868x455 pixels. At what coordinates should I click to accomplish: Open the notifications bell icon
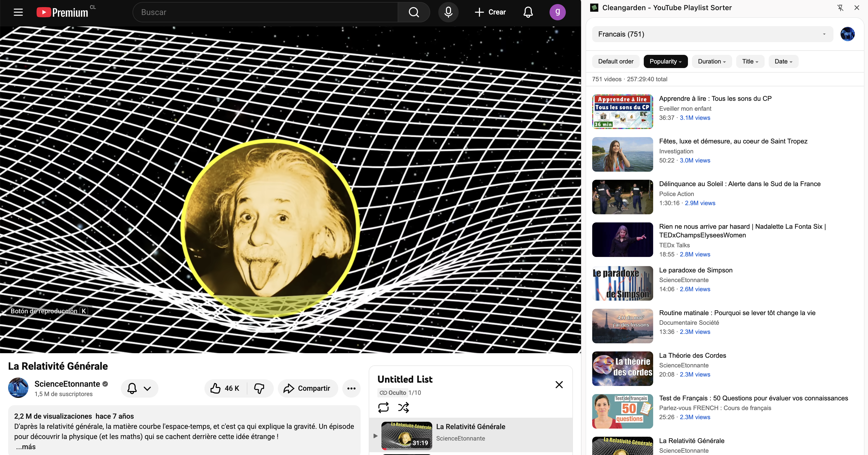pyautogui.click(x=528, y=12)
